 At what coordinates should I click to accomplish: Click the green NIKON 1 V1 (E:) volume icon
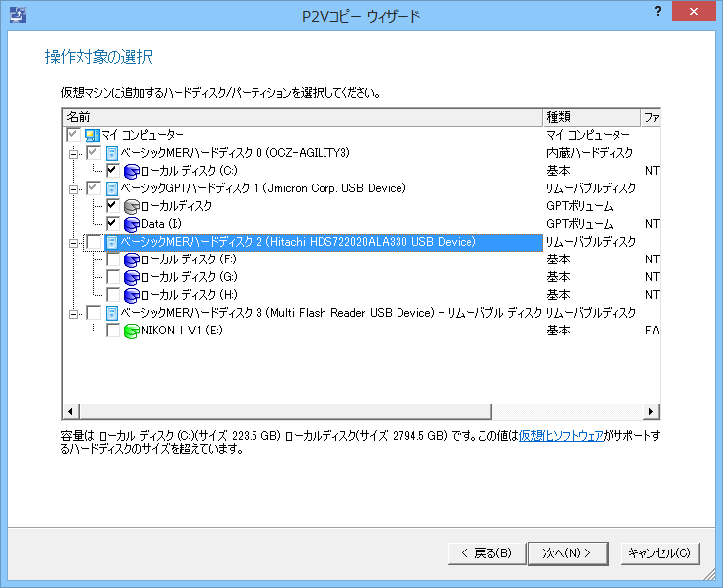pyautogui.click(x=132, y=331)
